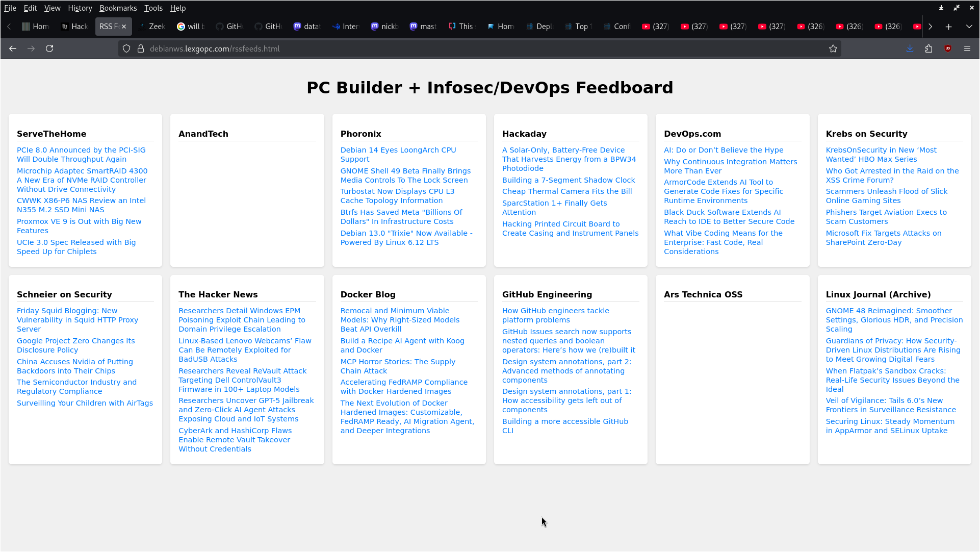Bookmark this page with the star icon
This screenshot has height=552, width=980.
[x=833, y=48]
